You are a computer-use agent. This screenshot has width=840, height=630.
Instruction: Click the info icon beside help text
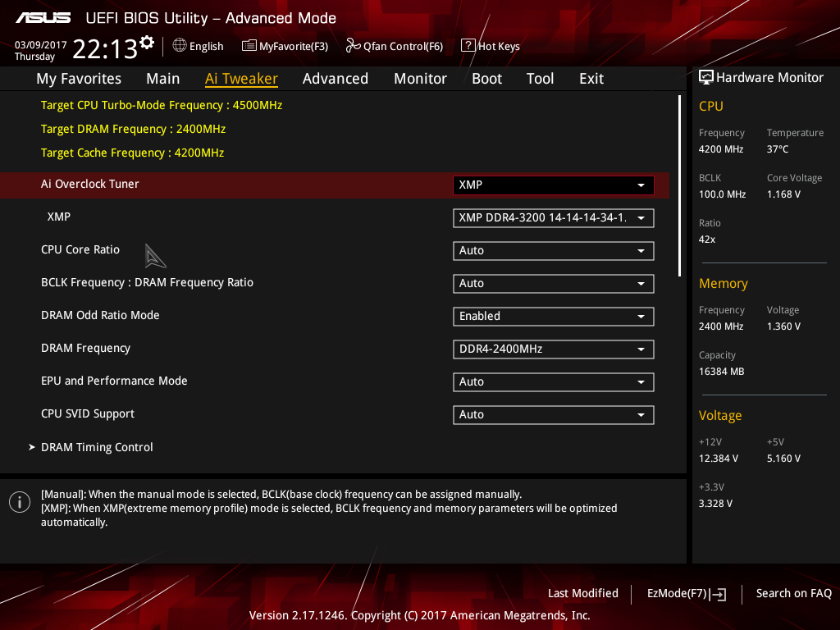click(20, 502)
